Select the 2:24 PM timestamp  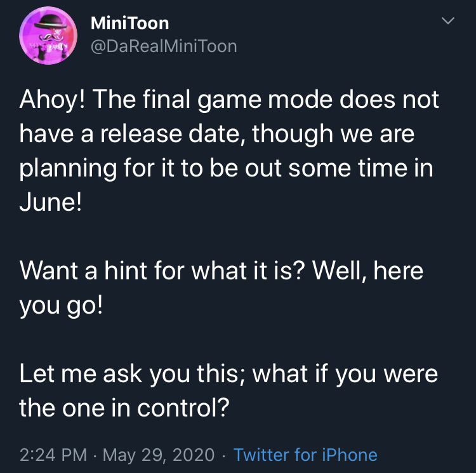click(x=53, y=455)
